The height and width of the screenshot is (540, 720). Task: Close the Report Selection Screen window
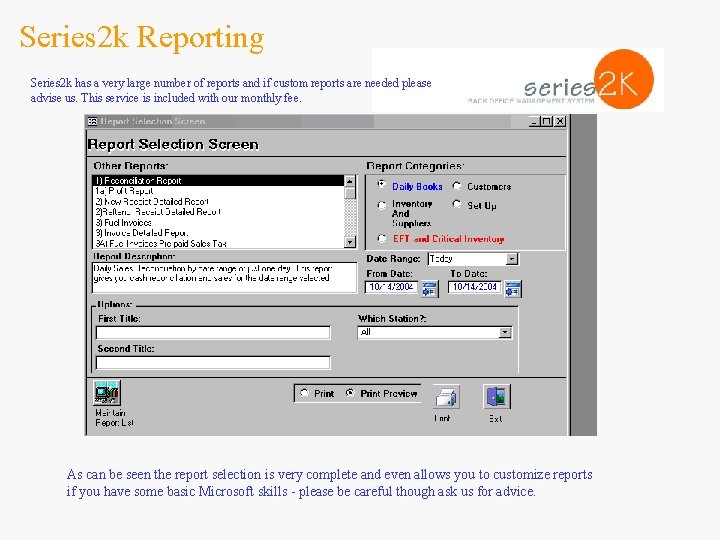pyautogui.click(x=560, y=121)
